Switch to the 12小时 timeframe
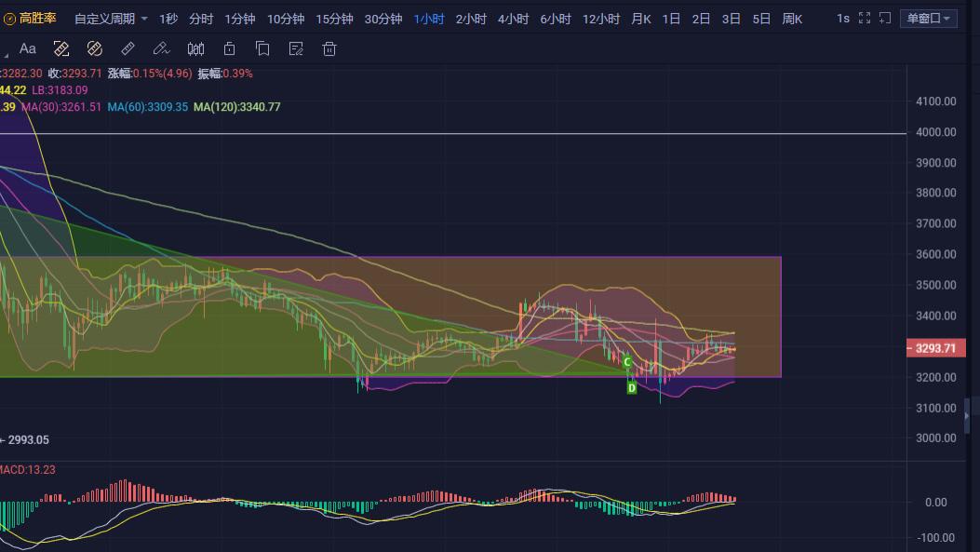The width and height of the screenshot is (980, 552). tap(601, 19)
